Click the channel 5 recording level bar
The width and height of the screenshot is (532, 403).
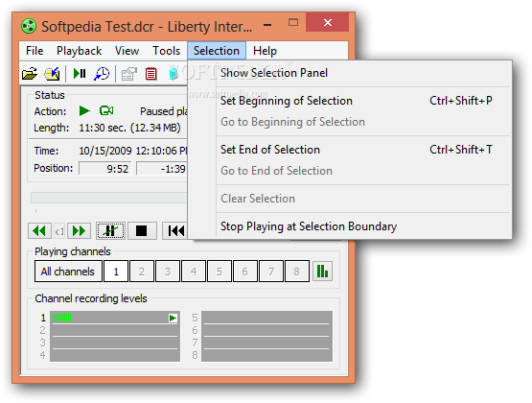click(x=266, y=318)
